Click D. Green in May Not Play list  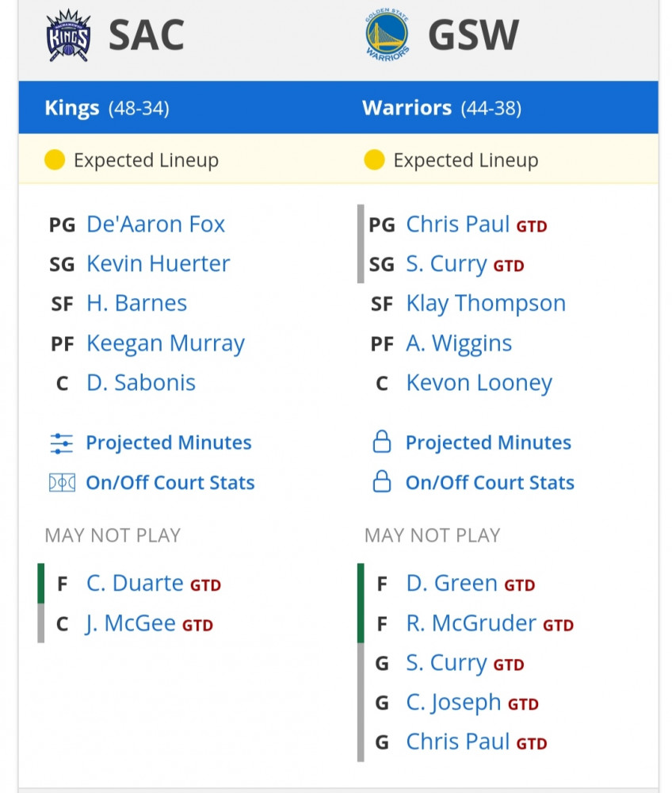[452, 583]
